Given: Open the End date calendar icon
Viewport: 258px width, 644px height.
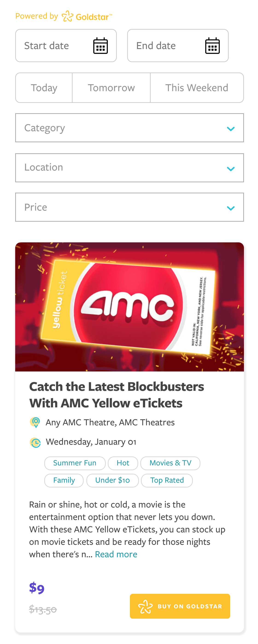Looking at the screenshot, I should tap(212, 46).
